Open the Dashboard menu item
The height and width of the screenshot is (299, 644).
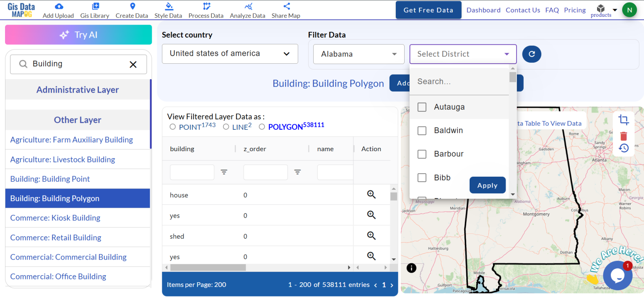(483, 10)
